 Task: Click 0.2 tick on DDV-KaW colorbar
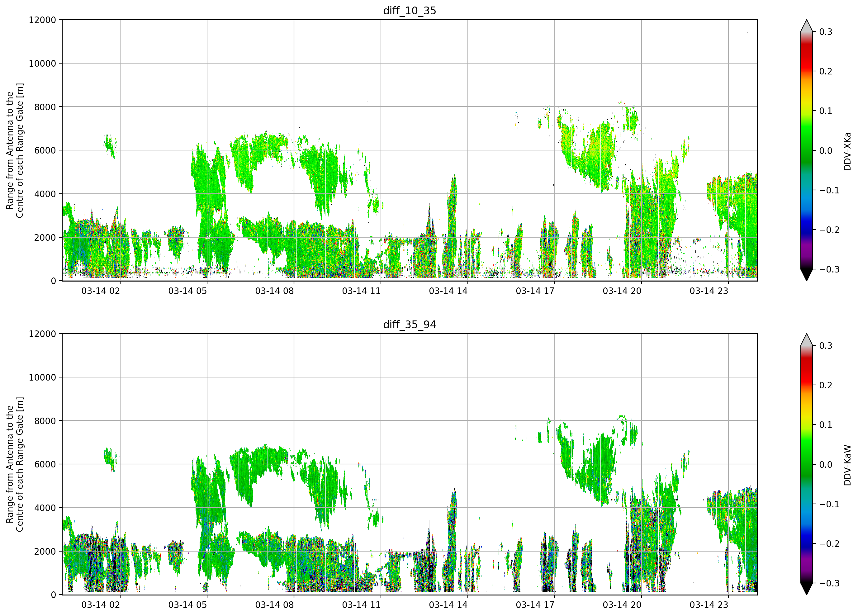pyautogui.click(x=826, y=386)
